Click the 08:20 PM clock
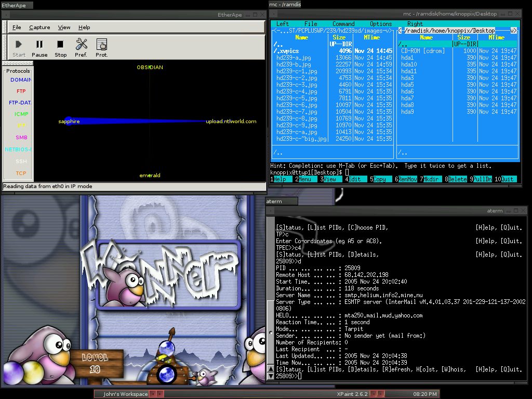Image resolution: width=532 pixels, height=399 pixels. tap(424, 394)
